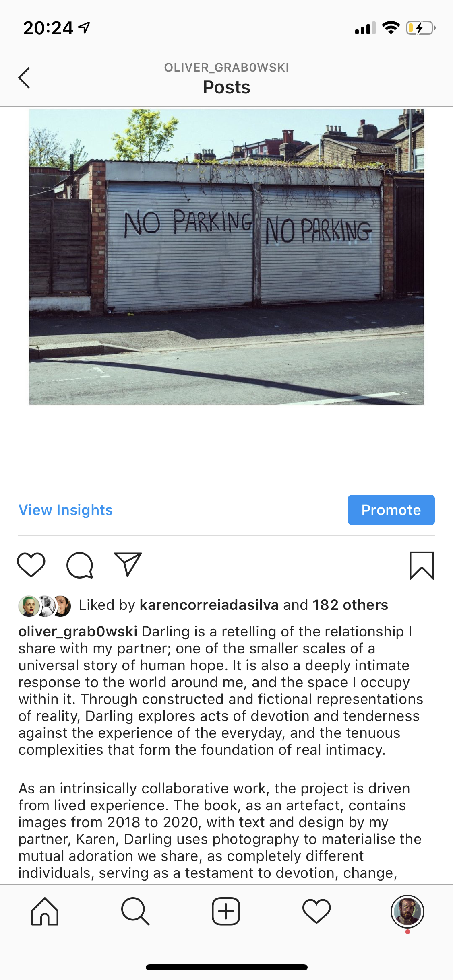This screenshot has width=453, height=980.
Task: Tap liker avatars beside Liked by
Action: pos(45,606)
